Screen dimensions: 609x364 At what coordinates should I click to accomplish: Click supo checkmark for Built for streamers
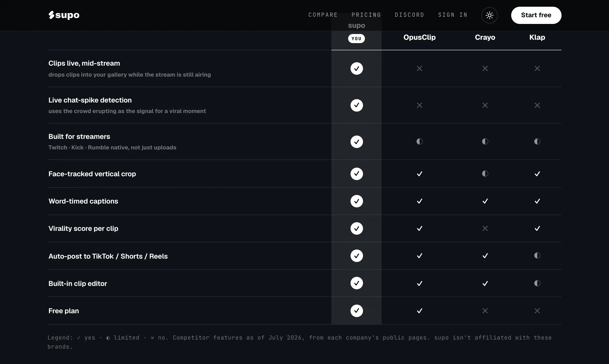[357, 142]
